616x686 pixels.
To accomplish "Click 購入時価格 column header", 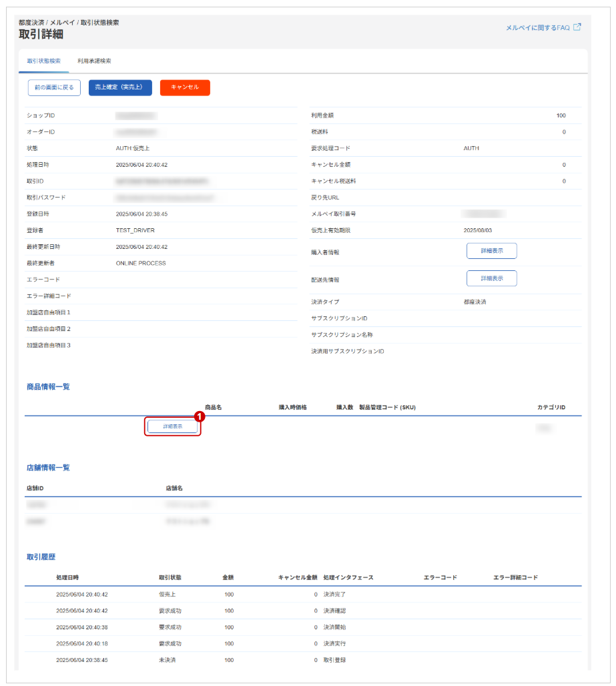I will pos(293,407).
